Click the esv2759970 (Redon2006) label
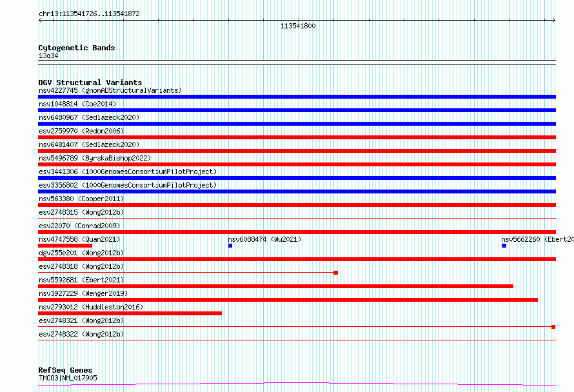Screen dimensions: 574x392 81,131
